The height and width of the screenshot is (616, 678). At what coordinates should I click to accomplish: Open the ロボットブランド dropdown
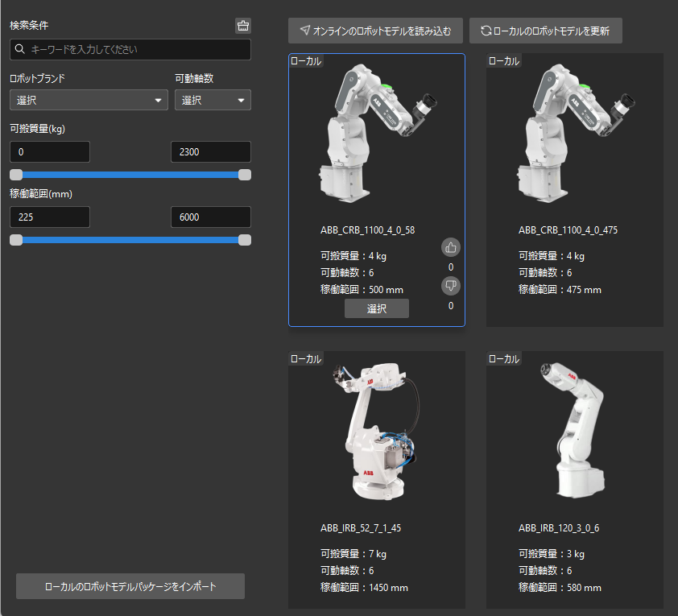(89, 101)
